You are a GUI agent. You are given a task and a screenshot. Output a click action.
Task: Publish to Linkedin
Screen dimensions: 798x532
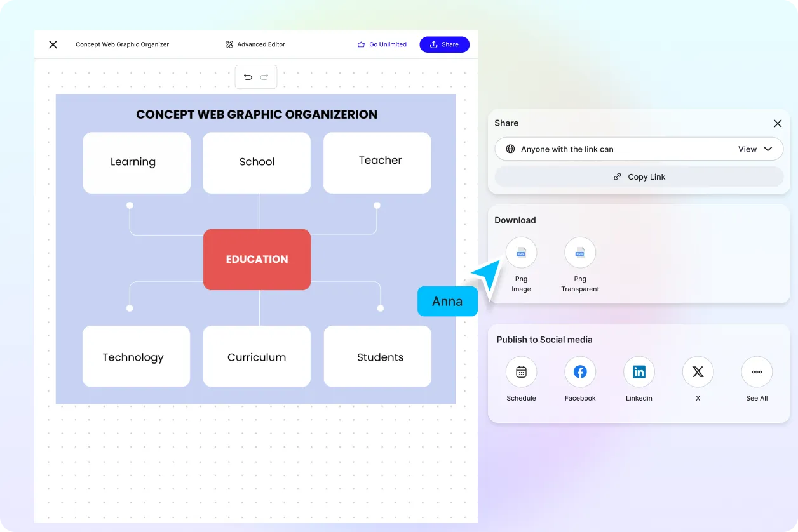pos(639,372)
